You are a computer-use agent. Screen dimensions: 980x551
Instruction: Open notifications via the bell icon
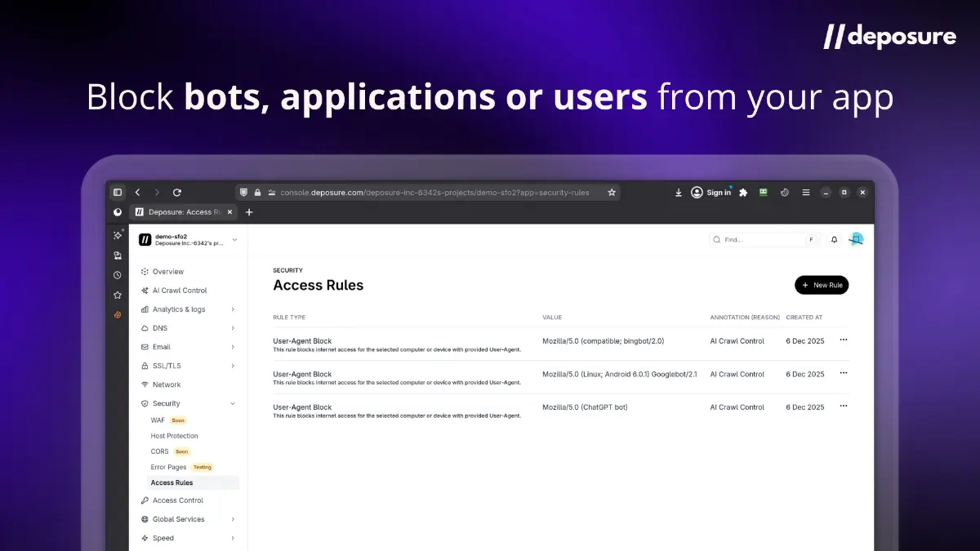click(834, 239)
